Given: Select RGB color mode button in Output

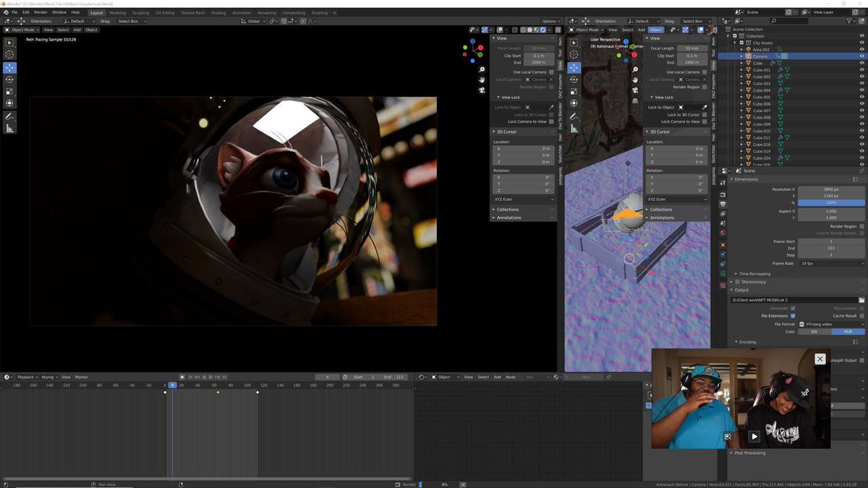Looking at the screenshot, I should [848, 332].
